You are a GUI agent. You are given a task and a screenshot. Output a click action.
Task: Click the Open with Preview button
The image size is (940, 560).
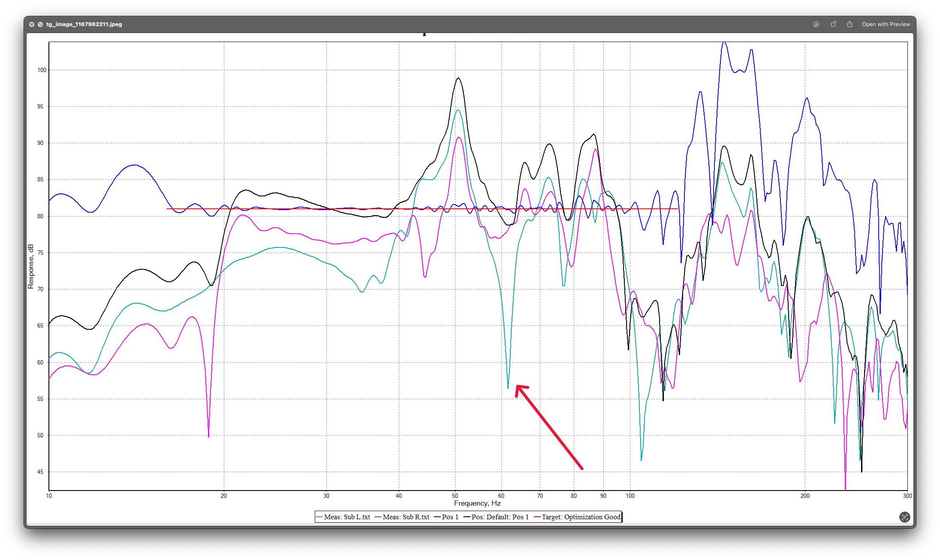coord(886,24)
